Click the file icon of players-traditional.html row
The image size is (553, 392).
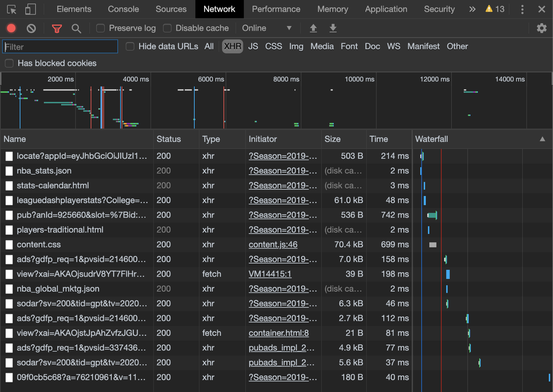pos(9,230)
